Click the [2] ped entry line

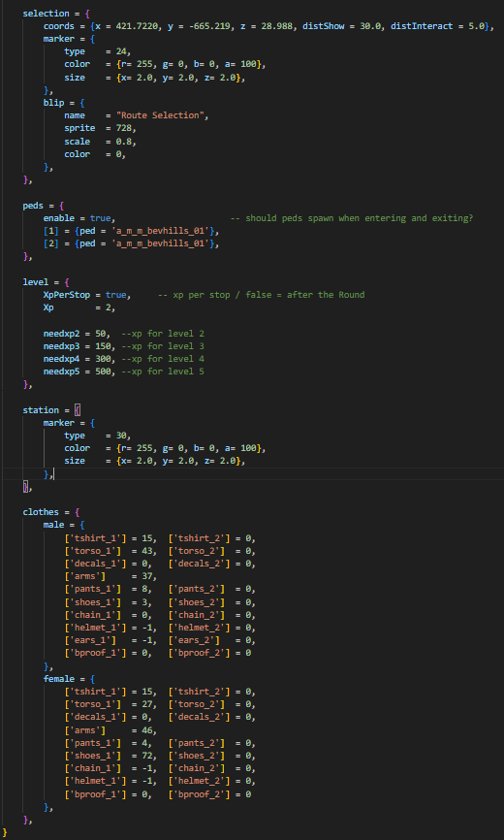[131, 243]
